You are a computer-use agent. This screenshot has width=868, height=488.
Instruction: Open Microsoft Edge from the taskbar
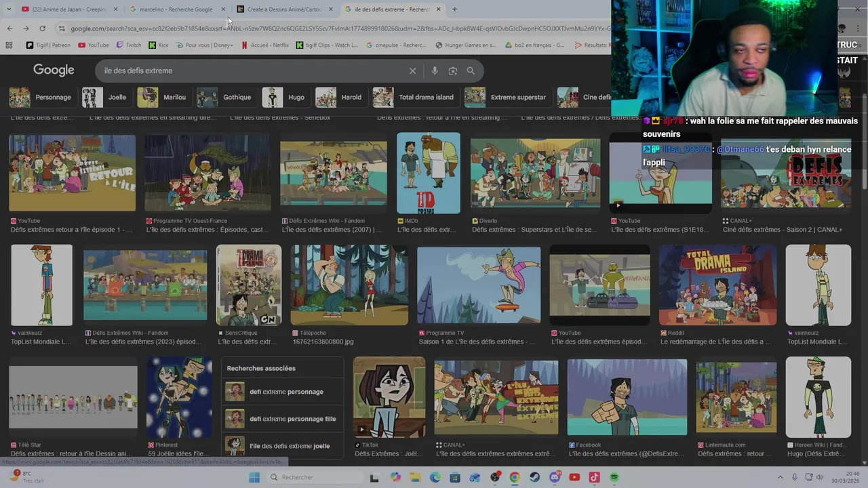pos(435,477)
